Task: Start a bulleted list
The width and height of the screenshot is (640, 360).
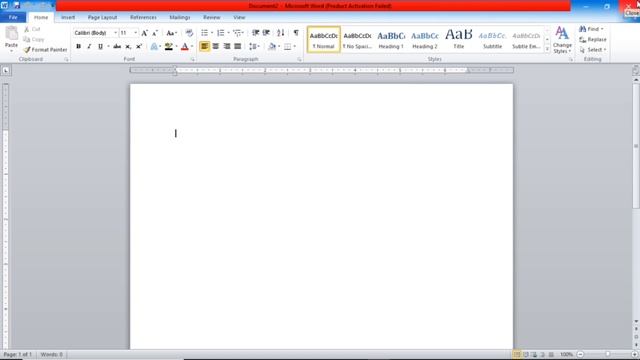Action: 204,33
